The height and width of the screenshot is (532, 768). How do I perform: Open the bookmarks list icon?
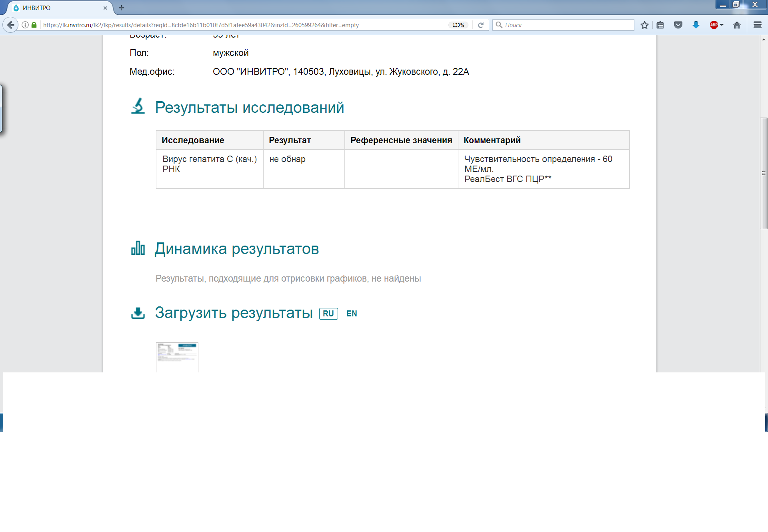[x=660, y=25]
